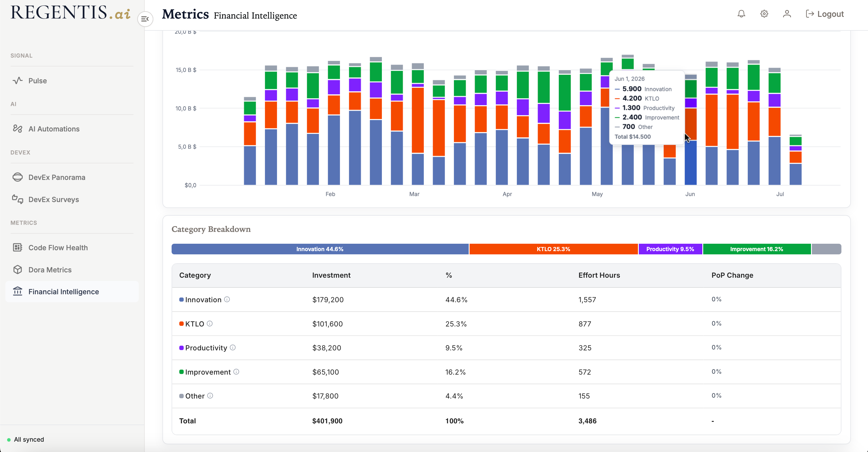Screen dimensions: 868x452
Task: Click the All synced status indicator
Action: pos(26,439)
